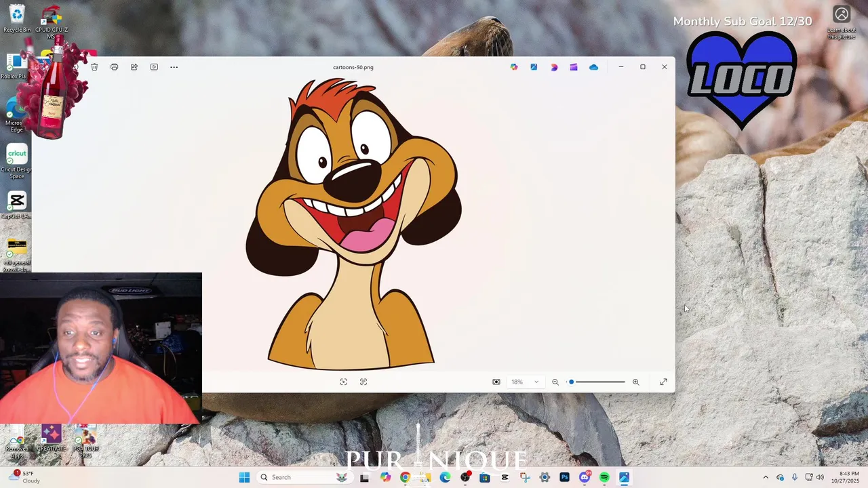Open weather widget showing 53°F Cloudy
Screen dimensions: 868x488
point(26,477)
